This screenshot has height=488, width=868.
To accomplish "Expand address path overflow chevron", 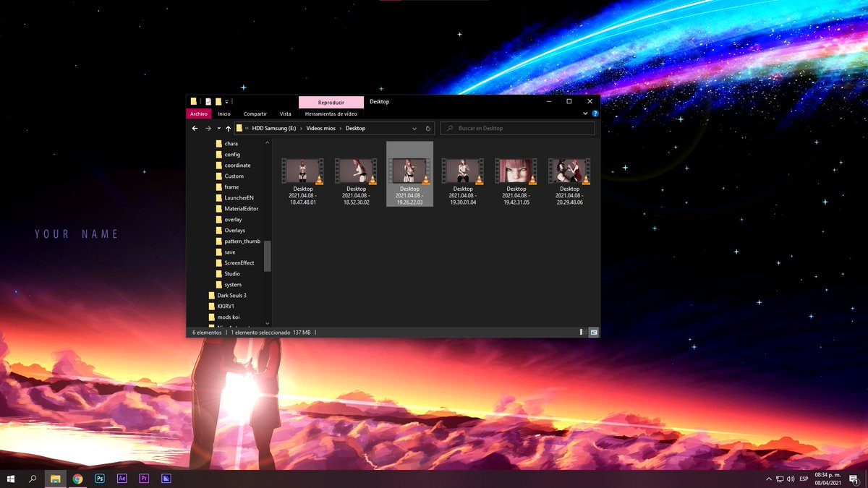I will pos(248,128).
